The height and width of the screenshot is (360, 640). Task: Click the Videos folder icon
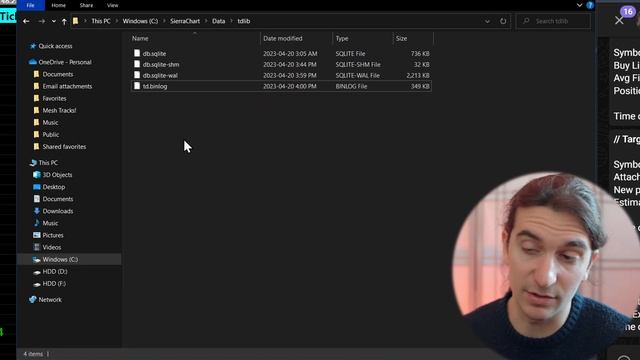(36, 247)
